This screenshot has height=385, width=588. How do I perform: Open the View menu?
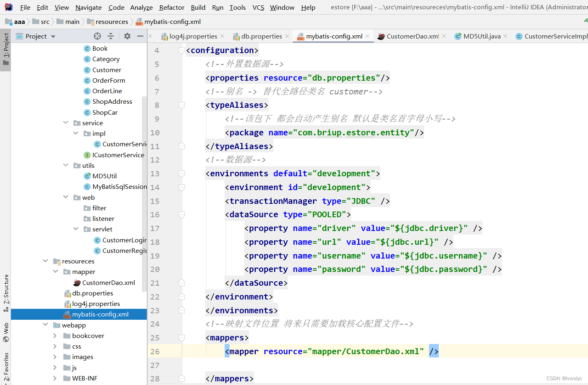62,7
